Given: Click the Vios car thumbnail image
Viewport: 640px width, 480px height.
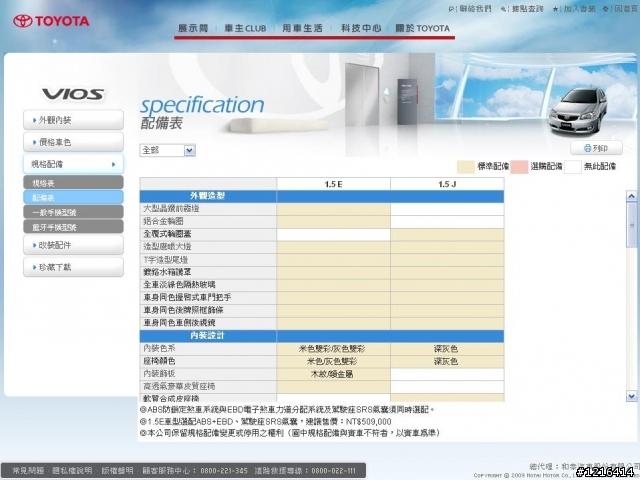Looking at the screenshot, I should 578,111.
